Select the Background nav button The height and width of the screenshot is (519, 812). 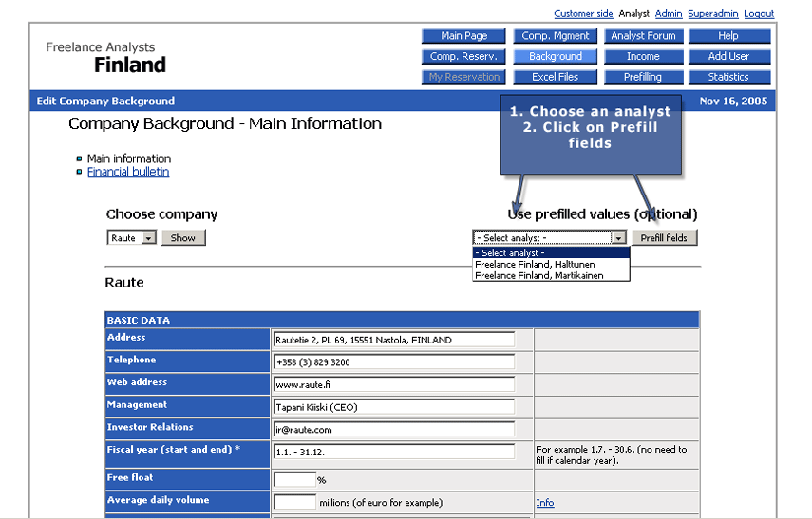(556, 56)
